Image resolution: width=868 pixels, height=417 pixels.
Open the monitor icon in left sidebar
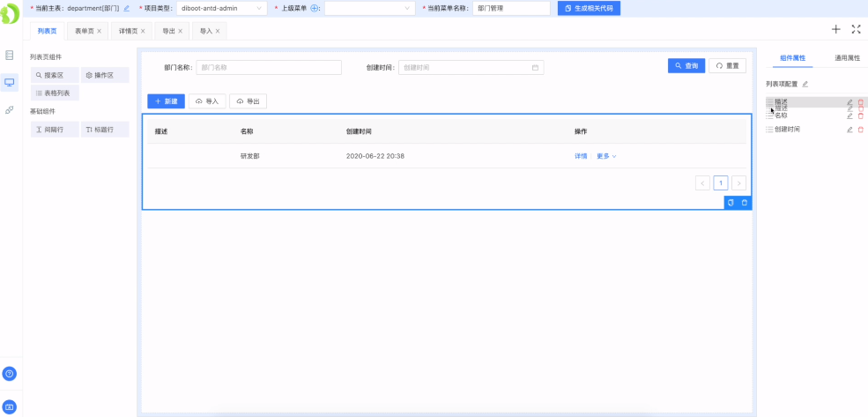coord(10,82)
